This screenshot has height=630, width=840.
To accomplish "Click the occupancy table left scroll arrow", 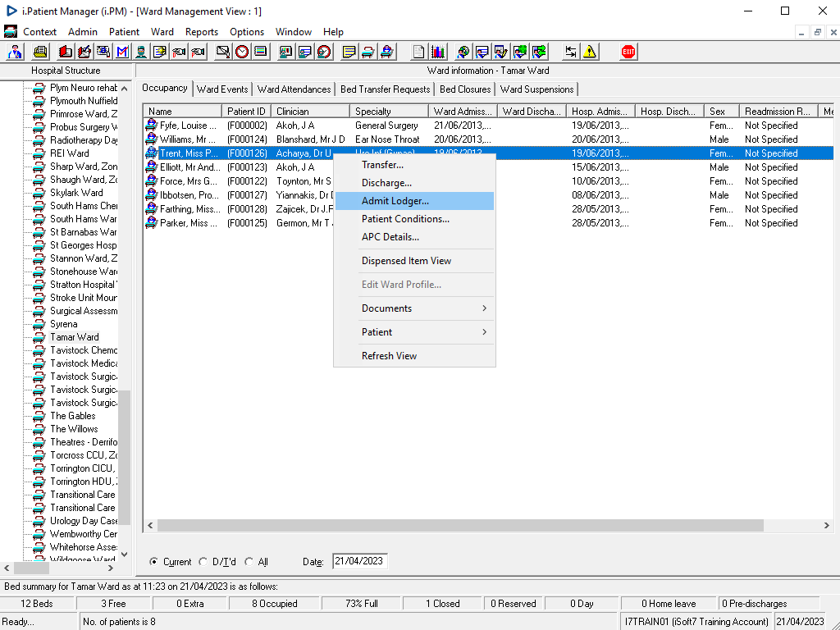I will (151, 526).
